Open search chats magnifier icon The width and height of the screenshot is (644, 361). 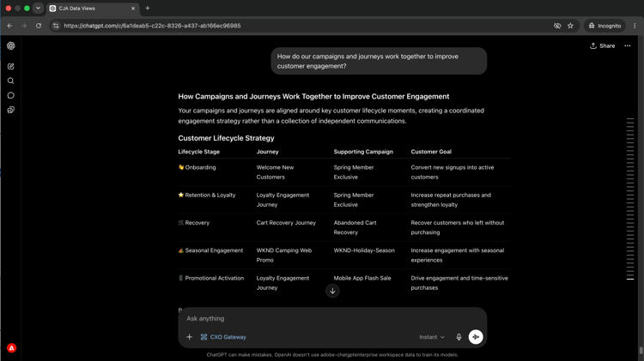[11, 81]
